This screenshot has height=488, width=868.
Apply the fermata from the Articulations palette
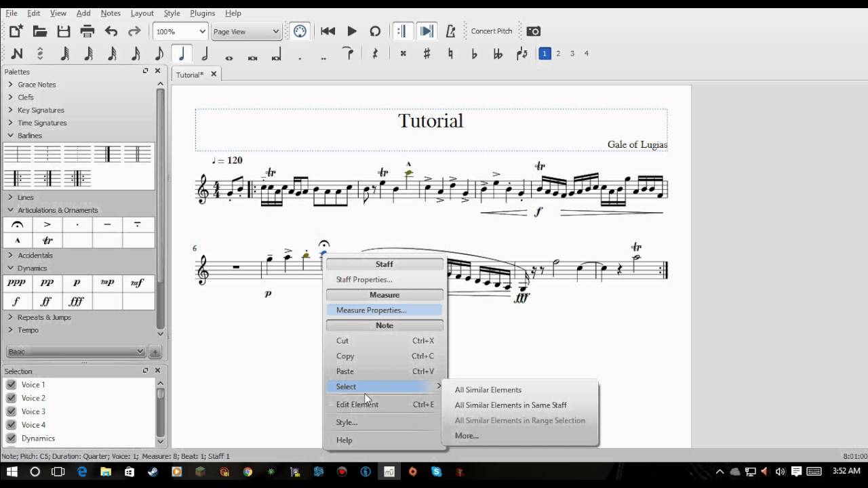point(18,224)
